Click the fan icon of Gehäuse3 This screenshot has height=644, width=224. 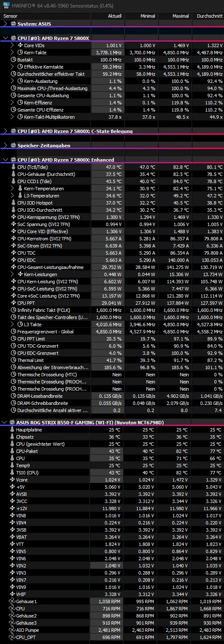[13, 623]
